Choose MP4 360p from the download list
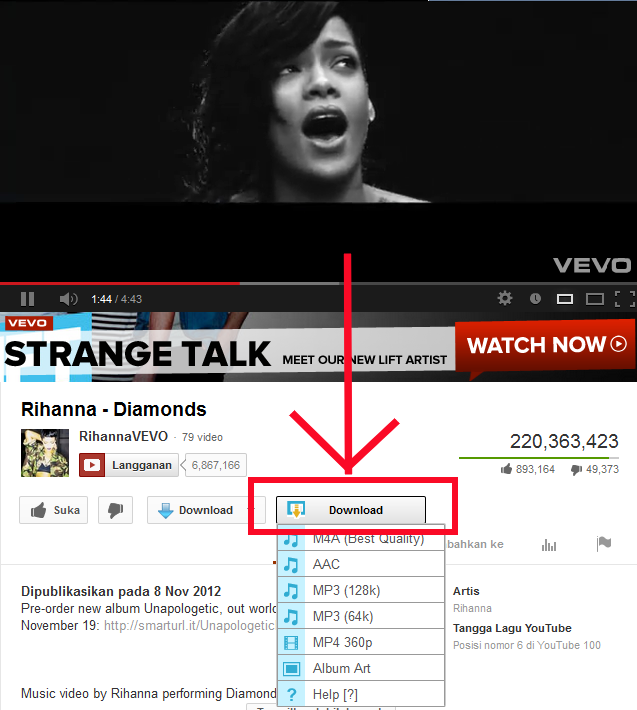 pyautogui.click(x=361, y=642)
